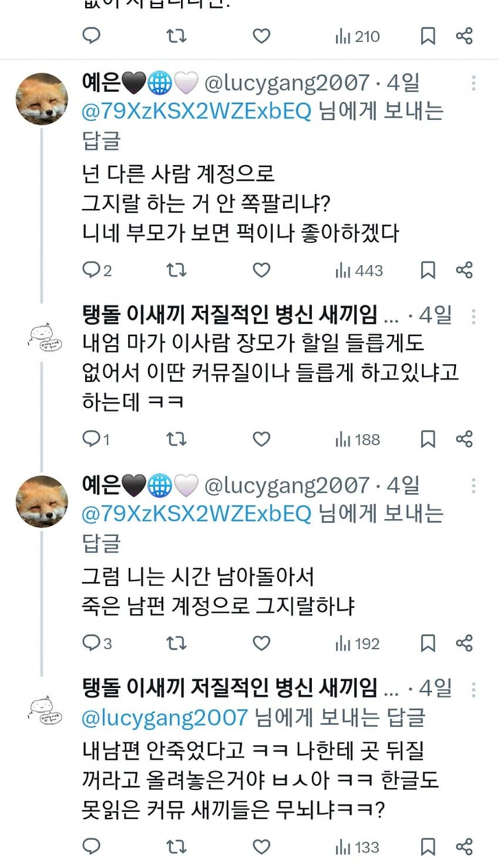The width and height of the screenshot is (499, 868).
Task: Like the last tweet with 133 views
Action: tap(262, 847)
